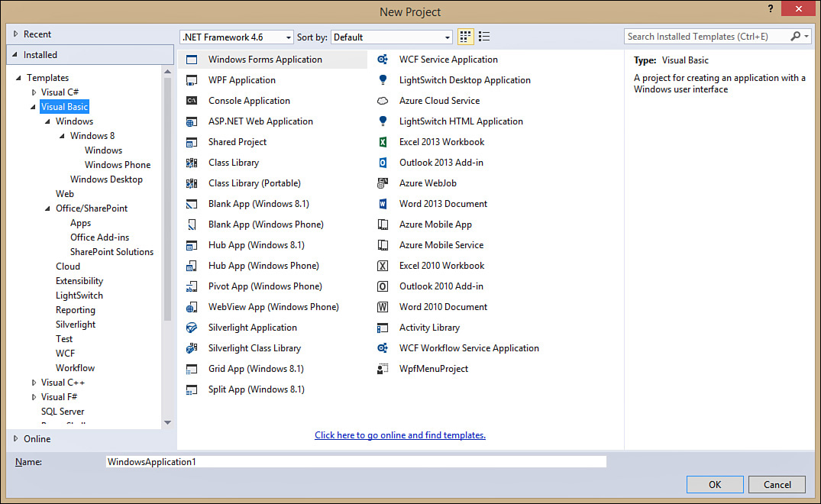Click the Azure Cloud Service icon
The width and height of the screenshot is (821, 504).
tap(383, 101)
